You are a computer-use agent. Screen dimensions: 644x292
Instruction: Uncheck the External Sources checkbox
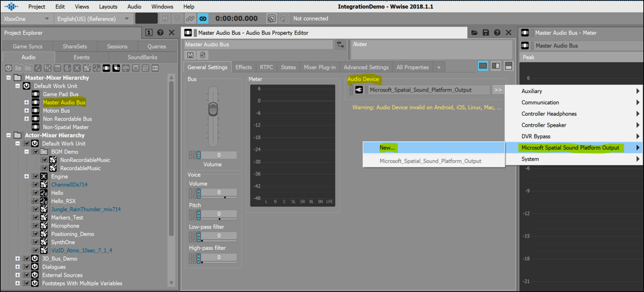click(x=27, y=275)
